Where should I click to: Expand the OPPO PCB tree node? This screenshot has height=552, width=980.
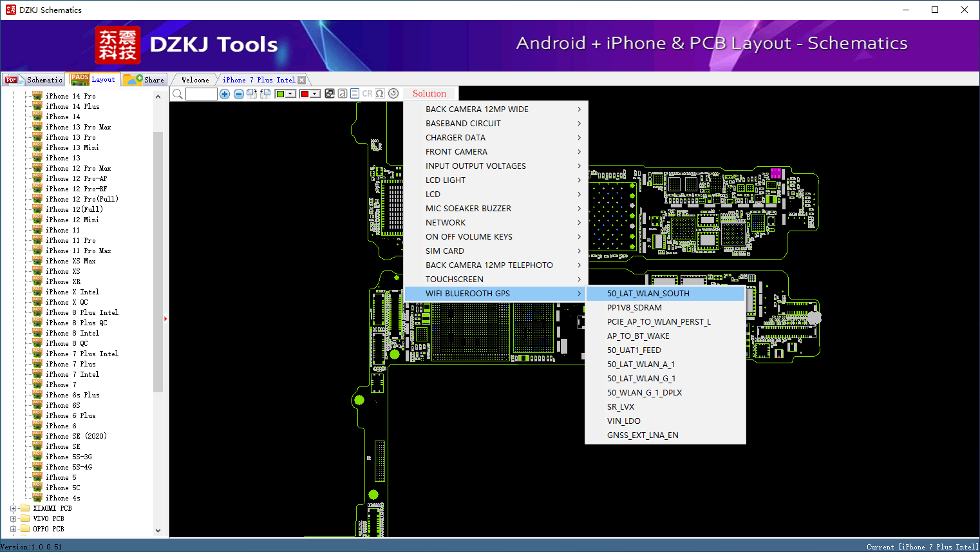tap(13, 529)
